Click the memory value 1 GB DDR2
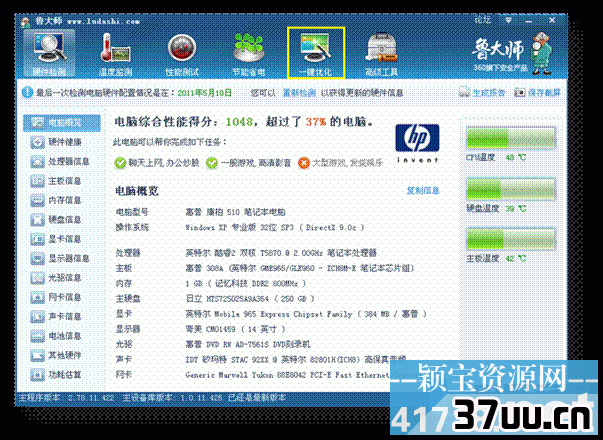 [x=246, y=283]
